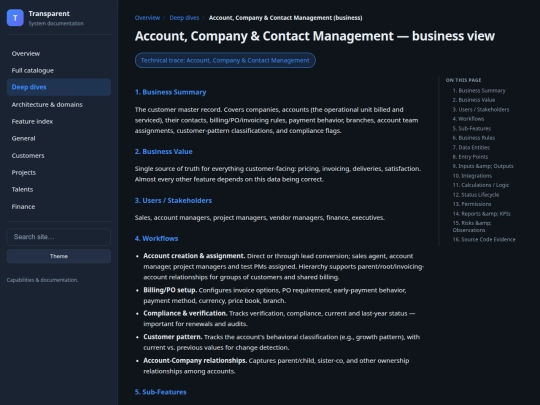
Task: Jump to 9. Inputs & Outputs in contents
Action: [483, 166]
